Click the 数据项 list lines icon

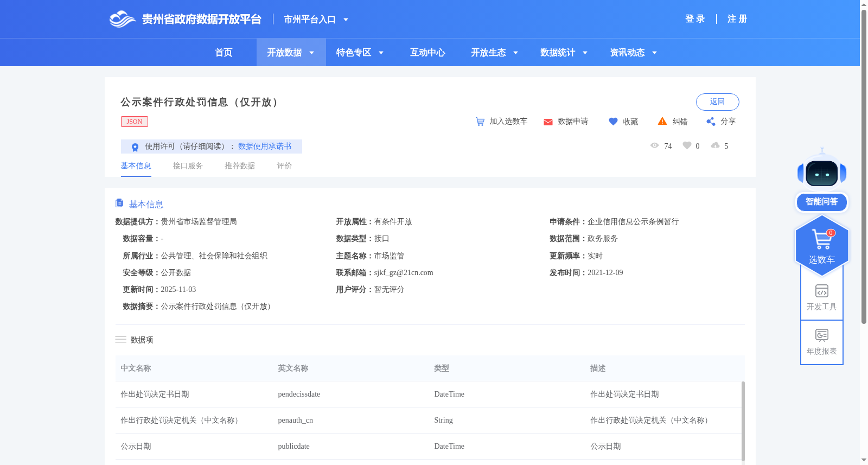pyautogui.click(x=120, y=340)
